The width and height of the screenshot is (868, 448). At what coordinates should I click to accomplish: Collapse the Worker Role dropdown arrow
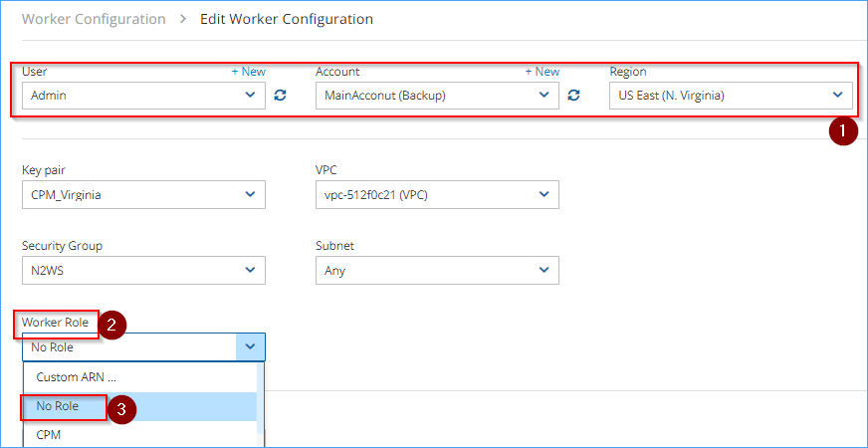251,347
